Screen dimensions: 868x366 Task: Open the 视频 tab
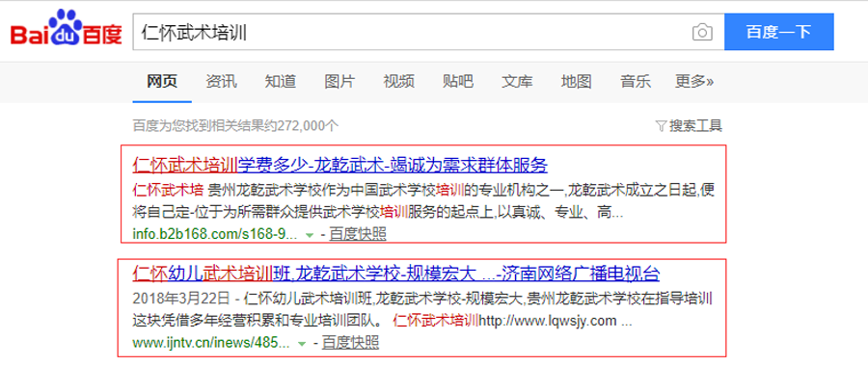point(398,82)
